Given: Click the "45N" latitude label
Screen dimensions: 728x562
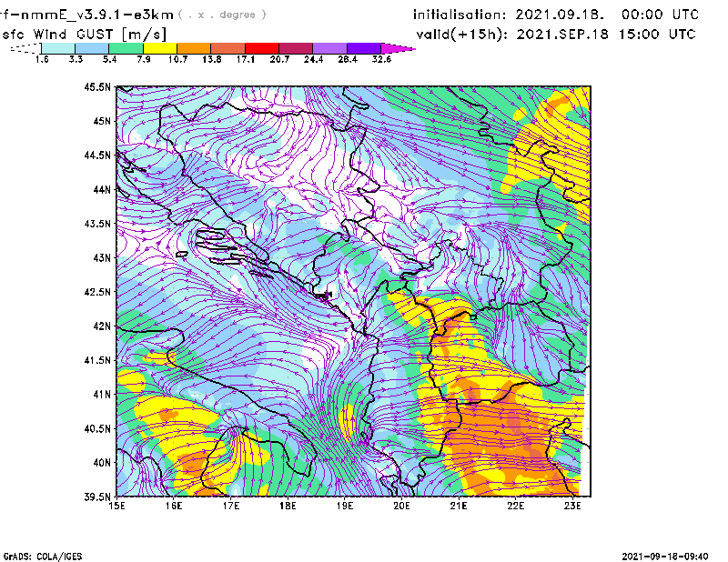Looking at the screenshot, I should 102,121.
